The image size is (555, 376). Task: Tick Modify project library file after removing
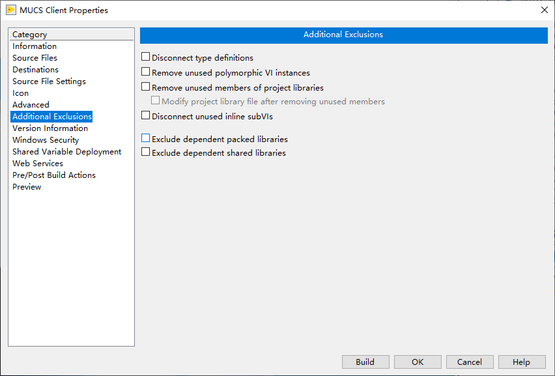[155, 101]
